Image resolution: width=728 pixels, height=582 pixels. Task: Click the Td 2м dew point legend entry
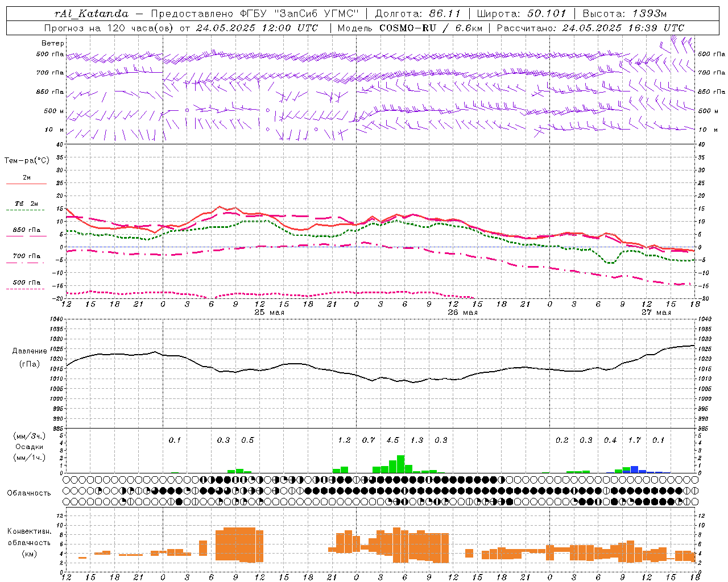pos(27,203)
